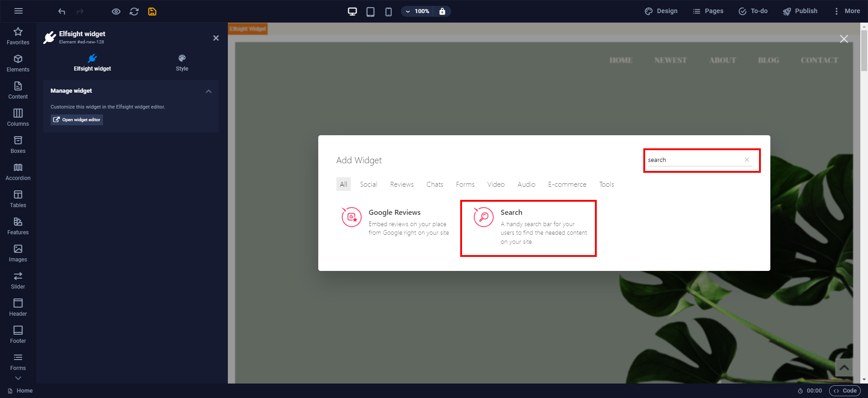Click the refresh icon in toolbar

(134, 12)
